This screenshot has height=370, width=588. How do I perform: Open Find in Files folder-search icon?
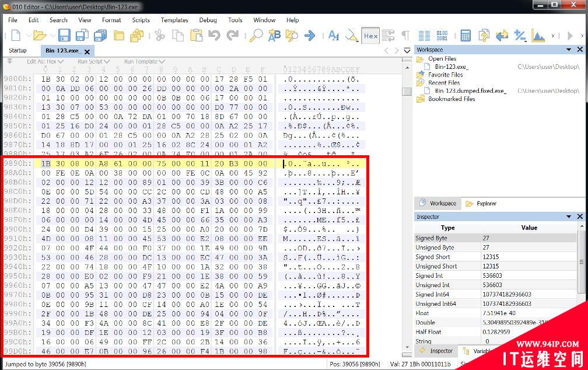(292, 36)
